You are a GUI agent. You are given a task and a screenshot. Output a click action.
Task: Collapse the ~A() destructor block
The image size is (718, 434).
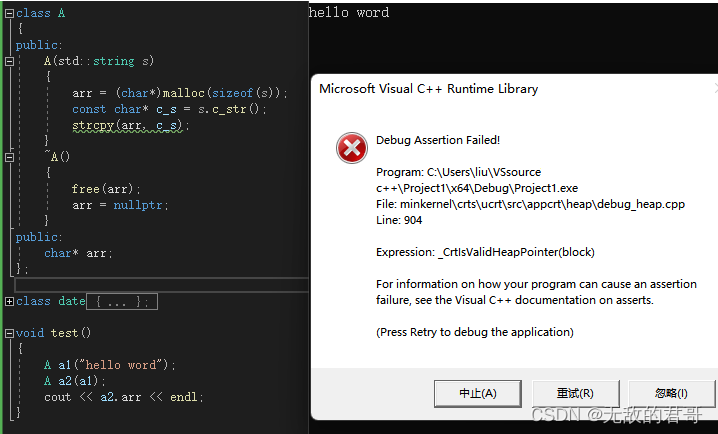(9, 157)
